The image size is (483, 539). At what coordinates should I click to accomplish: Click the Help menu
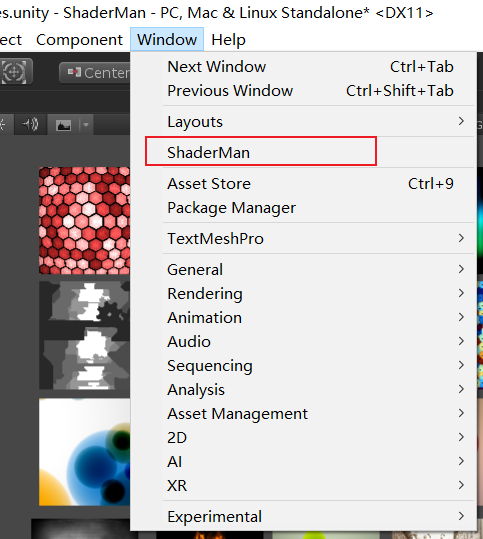click(228, 40)
